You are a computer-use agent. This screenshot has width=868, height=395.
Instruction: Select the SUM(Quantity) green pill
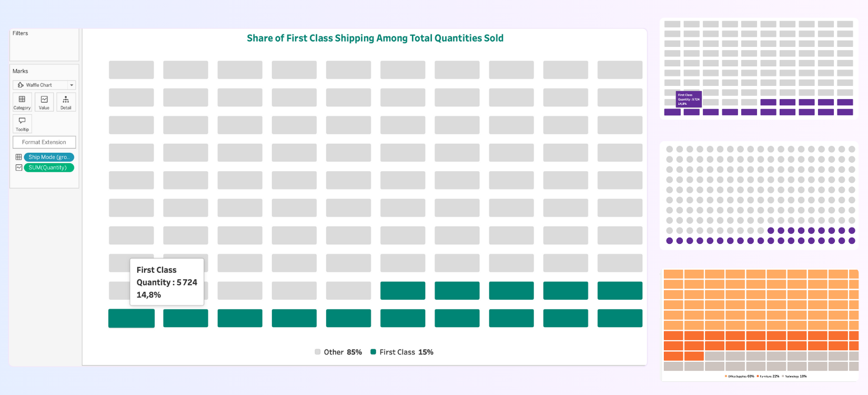click(49, 167)
